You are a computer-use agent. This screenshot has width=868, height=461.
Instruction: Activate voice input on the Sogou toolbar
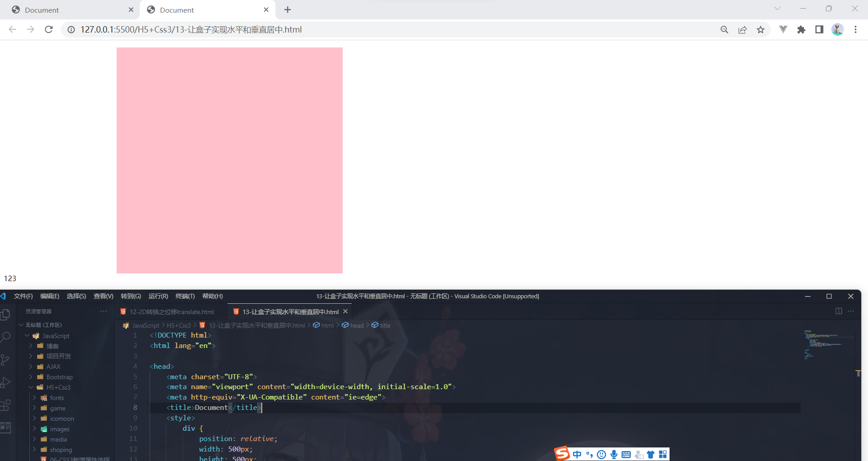tap(613, 455)
